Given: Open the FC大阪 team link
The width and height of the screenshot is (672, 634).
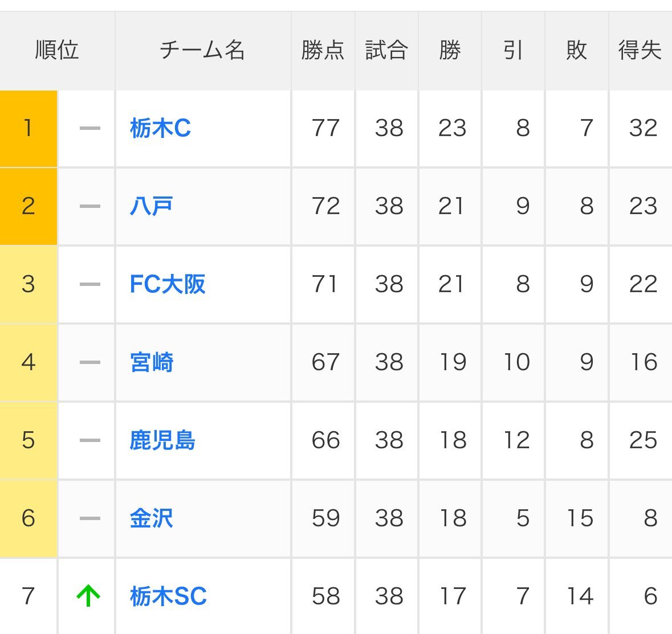Looking at the screenshot, I should coord(167,284).
